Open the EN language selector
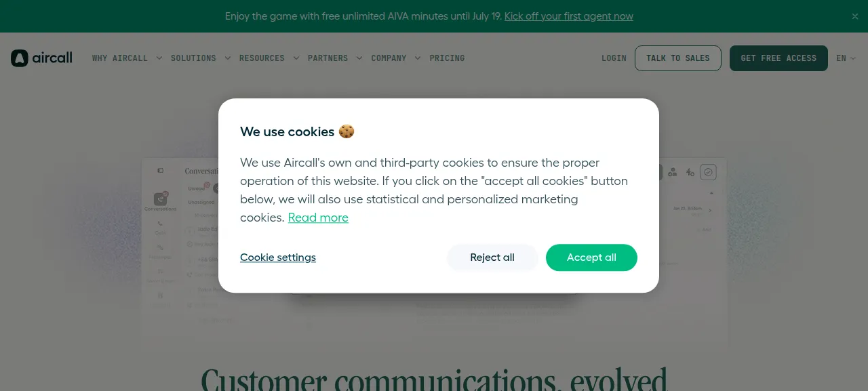868x391 pixels. coord(846,58)
